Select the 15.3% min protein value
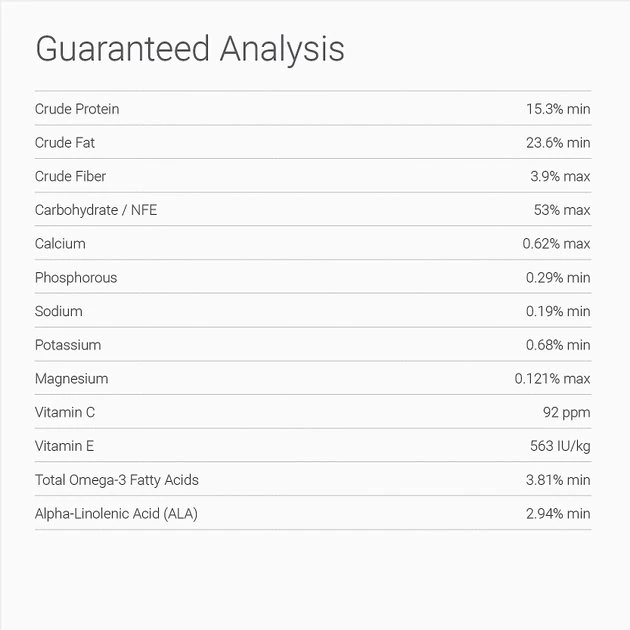630x630 pixels. point(558,109)
